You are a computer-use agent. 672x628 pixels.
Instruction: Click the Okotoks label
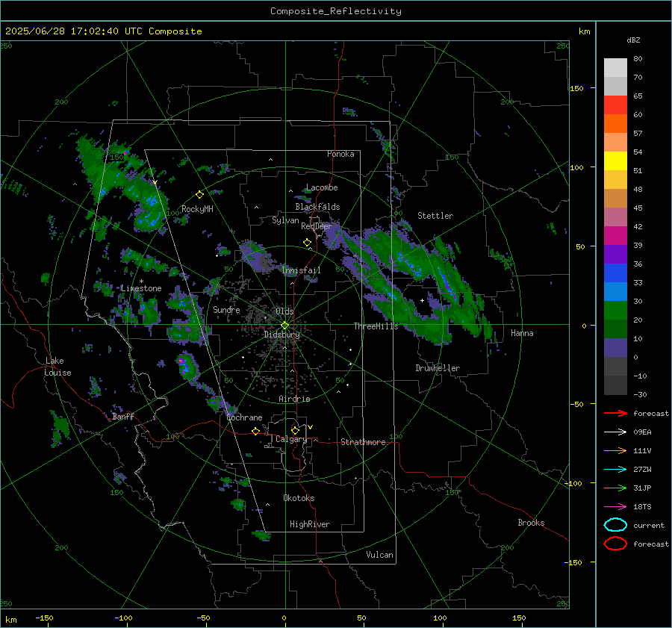pyautogui.click(x=299, y=498)
